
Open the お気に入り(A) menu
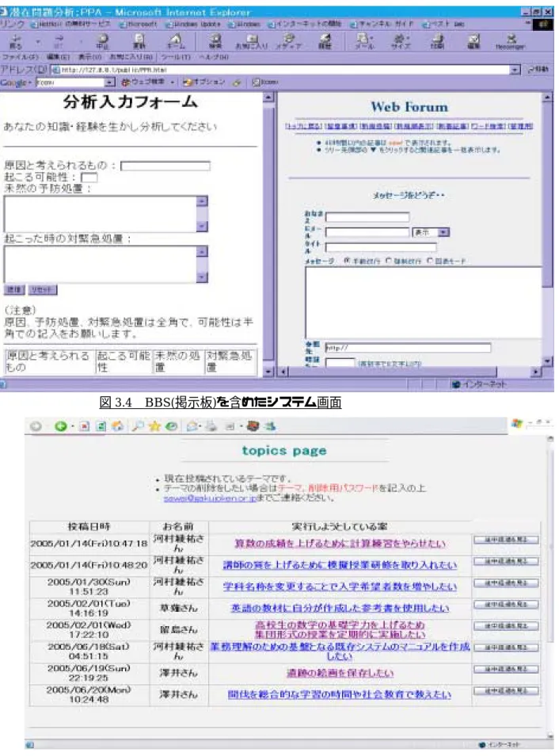tap(131, 57)
